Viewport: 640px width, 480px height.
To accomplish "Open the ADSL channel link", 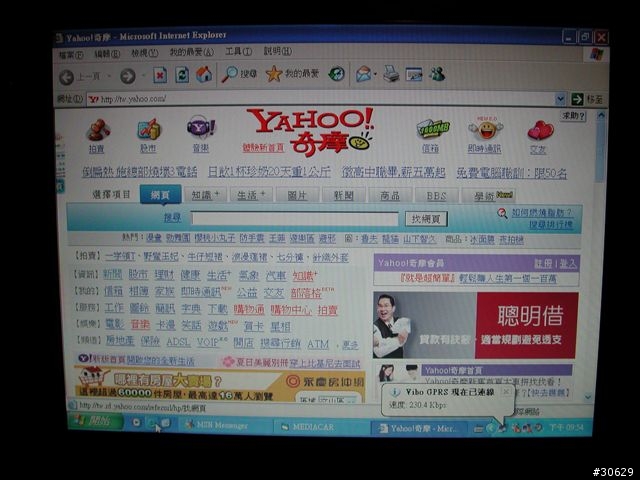I will [x=178, y=342].
